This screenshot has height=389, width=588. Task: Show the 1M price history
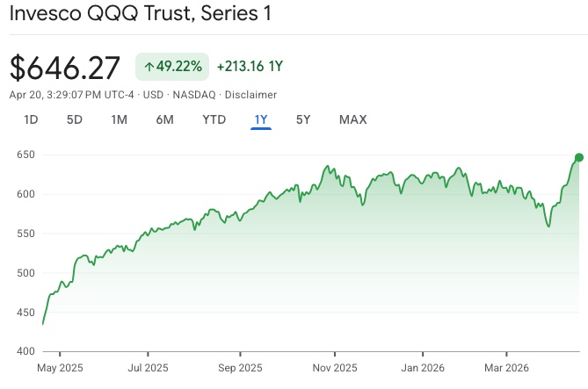point(120,119)
